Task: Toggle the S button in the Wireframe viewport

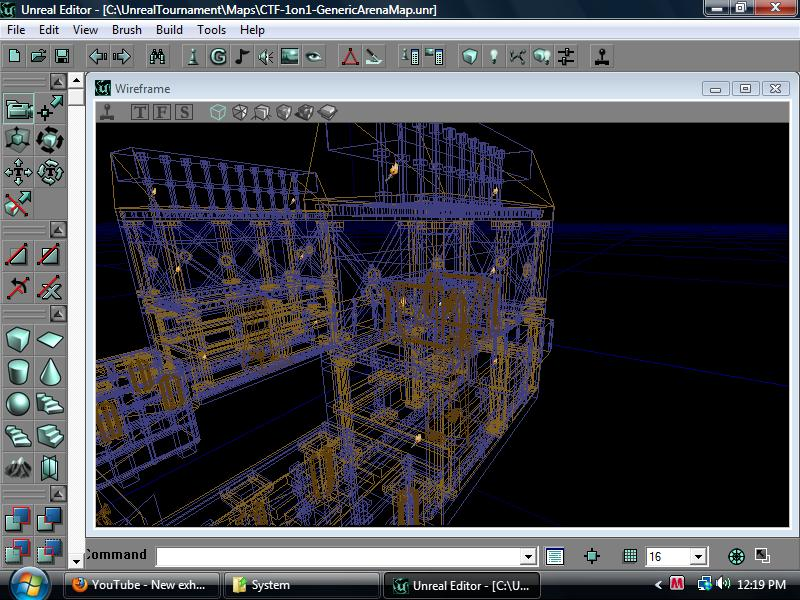Action: [x=184, y=112]
